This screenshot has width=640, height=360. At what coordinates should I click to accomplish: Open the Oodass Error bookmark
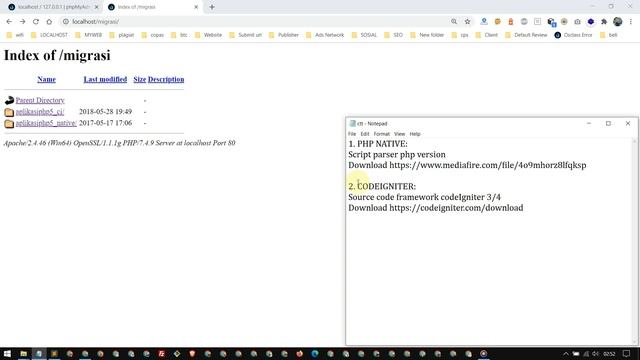click(x=573, y=35)
